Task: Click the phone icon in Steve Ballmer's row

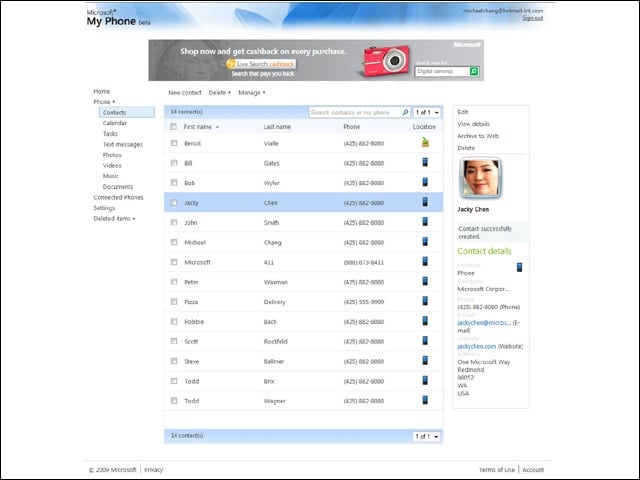Action: coord(425,360)
